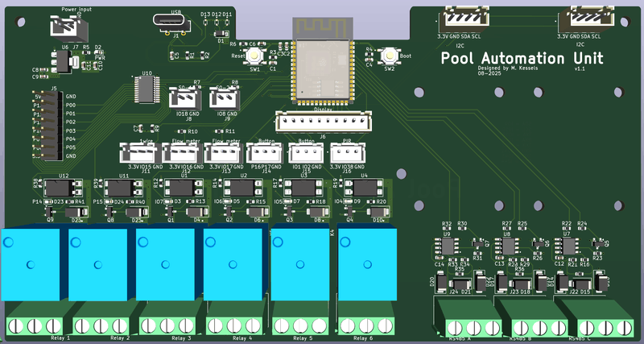644x344 pixels.
Task: Click the optocoupler U12
Action: 63,188
